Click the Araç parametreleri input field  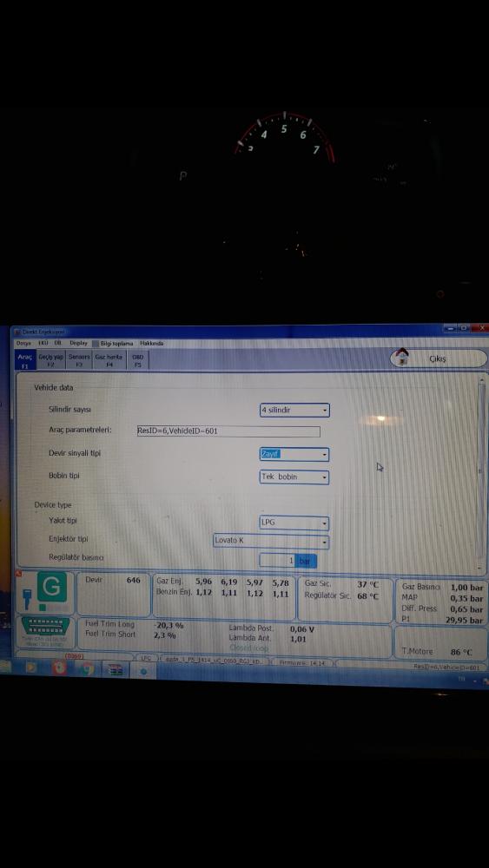[228, 431]
